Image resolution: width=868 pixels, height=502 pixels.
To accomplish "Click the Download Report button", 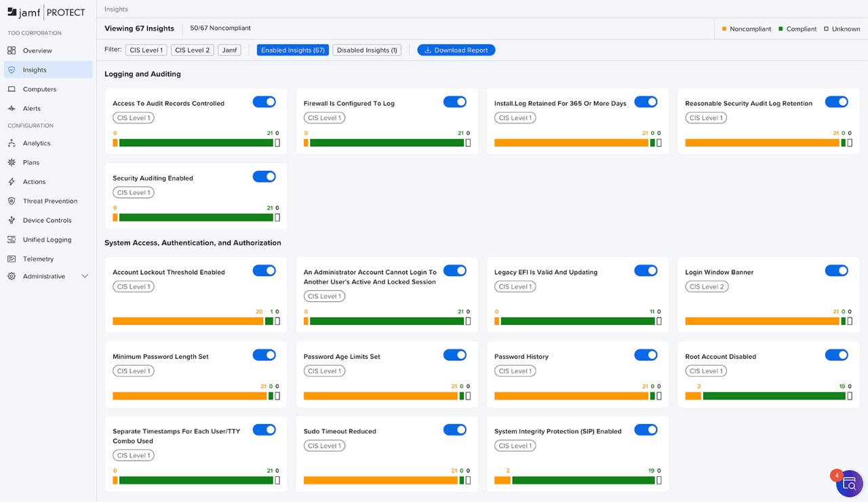I will [456, 50].
